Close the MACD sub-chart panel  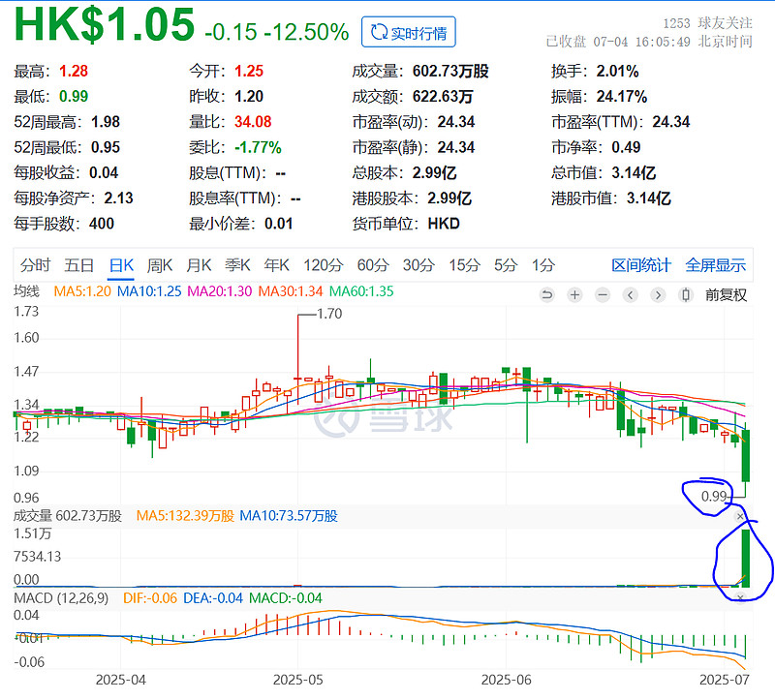pyautogui.click(x=740, y=598)
